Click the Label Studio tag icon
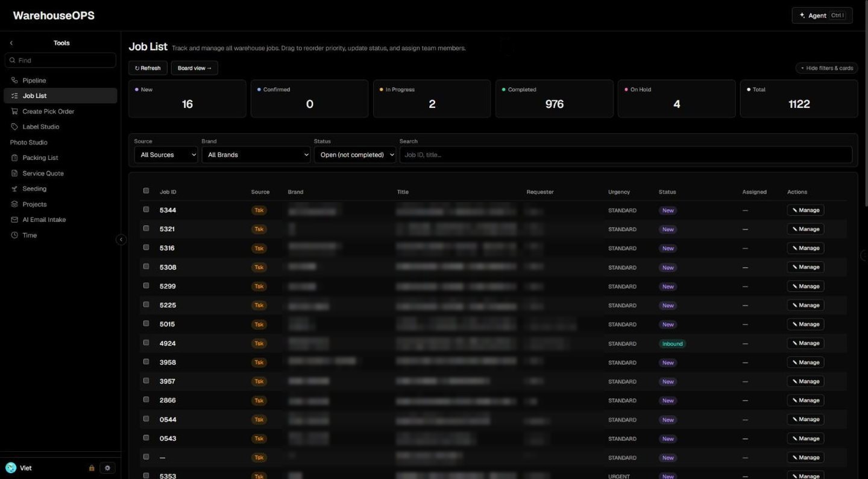The width and height of the screenshot is (868, 479). click(x=14, y=127)
